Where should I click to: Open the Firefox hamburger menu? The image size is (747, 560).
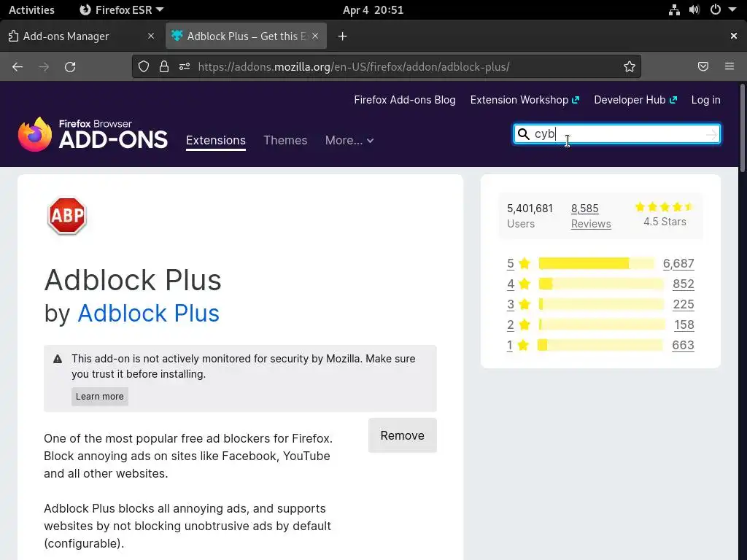[x=729, y=66]
